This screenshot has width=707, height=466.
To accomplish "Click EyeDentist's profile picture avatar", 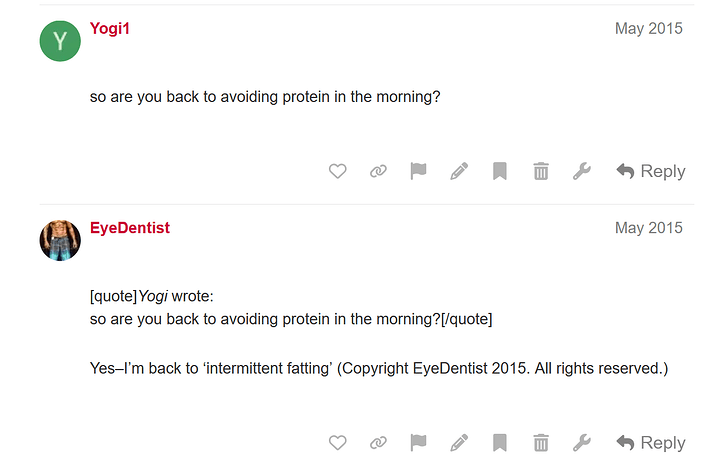I will [60, 240].
